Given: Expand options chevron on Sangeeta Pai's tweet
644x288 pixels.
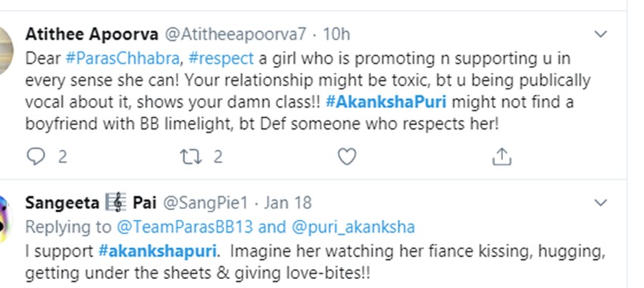Looking at the screenshot, I should click(601, 202).
